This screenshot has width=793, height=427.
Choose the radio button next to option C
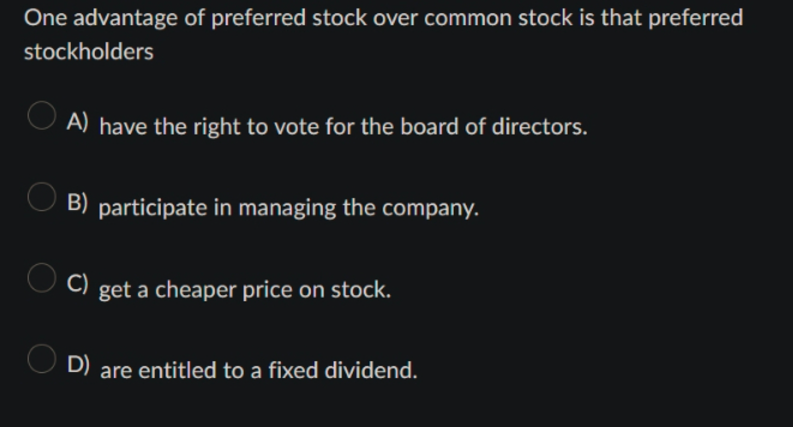[x=41, y=278]
